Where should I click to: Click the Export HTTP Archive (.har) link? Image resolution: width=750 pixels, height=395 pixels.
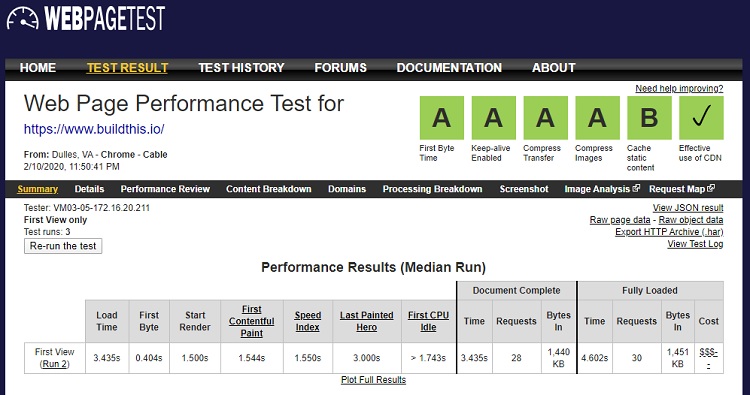(669, 232)
